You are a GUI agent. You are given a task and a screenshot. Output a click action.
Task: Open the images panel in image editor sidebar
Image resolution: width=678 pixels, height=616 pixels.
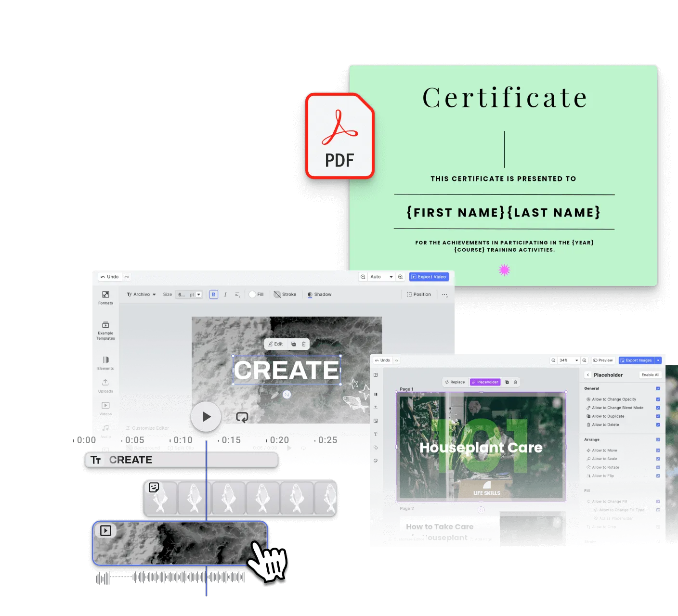(x=376, y=421)
